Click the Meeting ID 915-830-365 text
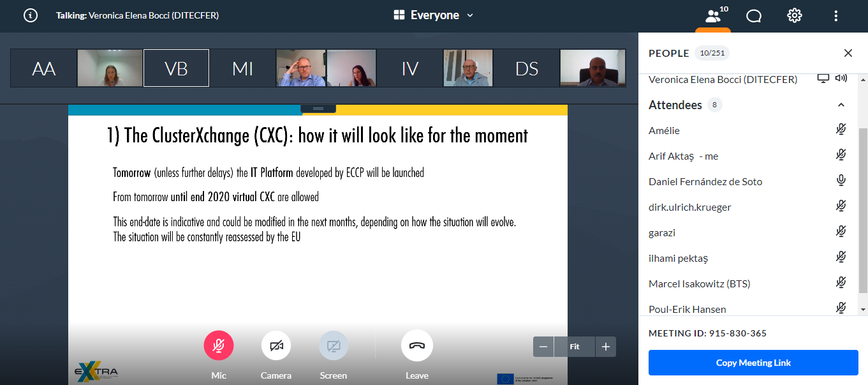The height and width of the screenshot is (385, 868). [707, 333]
